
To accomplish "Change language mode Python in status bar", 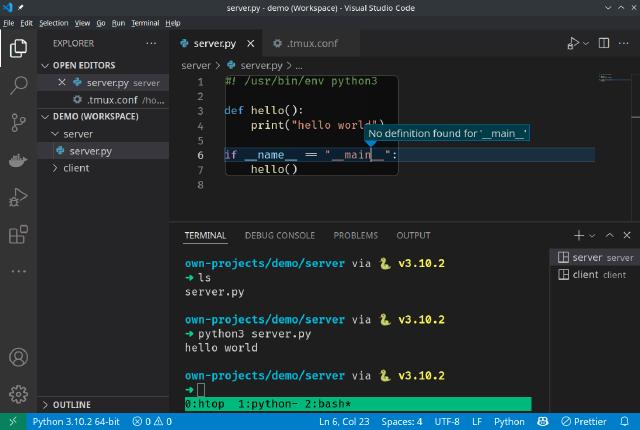I will [509, 421].
